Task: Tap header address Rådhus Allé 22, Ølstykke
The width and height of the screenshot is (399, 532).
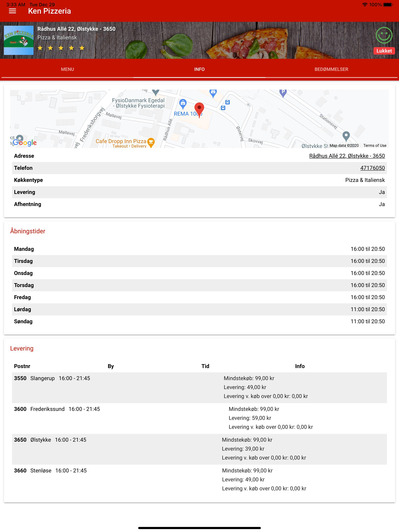Action: (76, 29)
